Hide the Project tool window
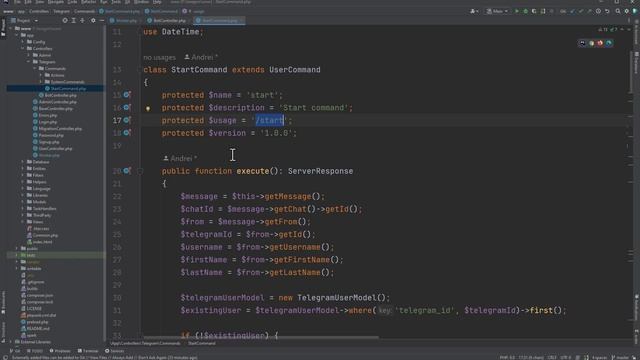Screen dimensions: 640x360 (x=102, y=20)
